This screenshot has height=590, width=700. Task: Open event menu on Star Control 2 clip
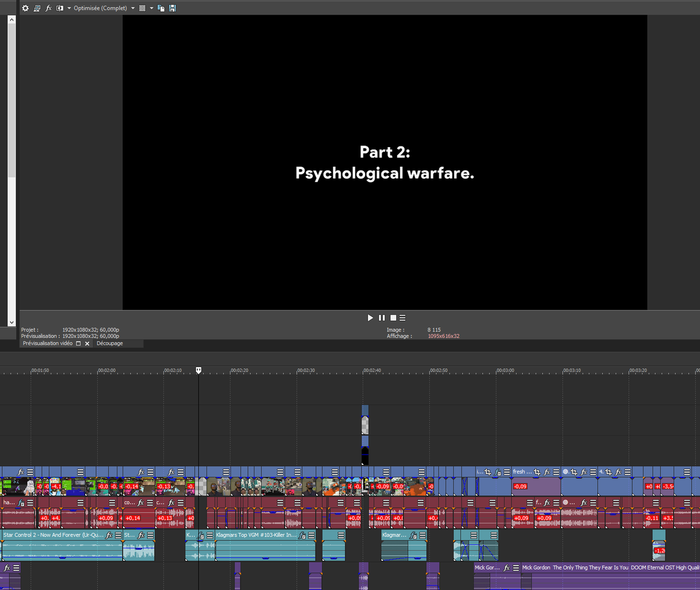pyautogui.click(x=118, y=535)
